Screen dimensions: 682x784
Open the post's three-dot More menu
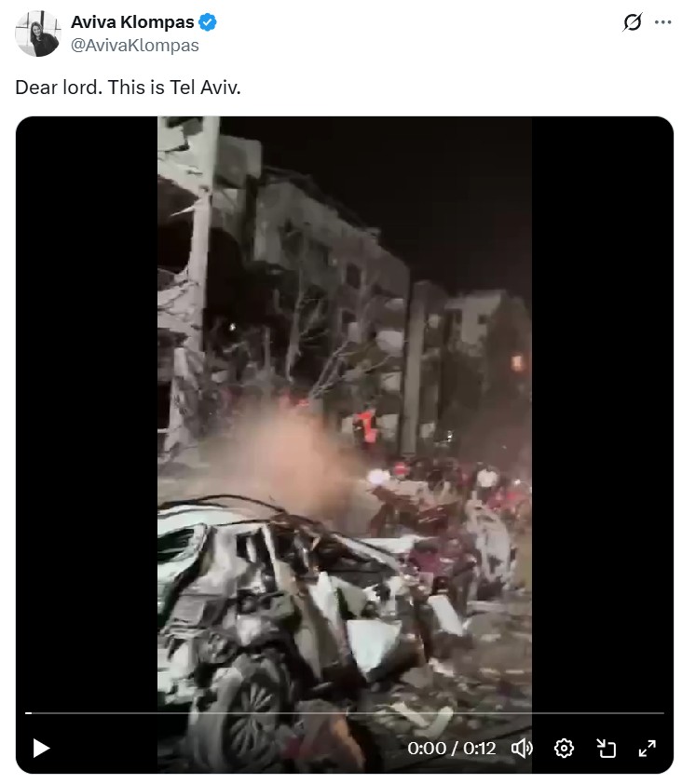coord(663,22)
